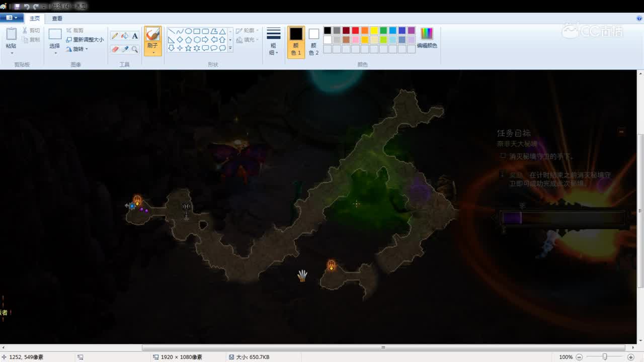Click the Zoom in plus button
This screenshot has width=644, height=362.
point(630,357)
